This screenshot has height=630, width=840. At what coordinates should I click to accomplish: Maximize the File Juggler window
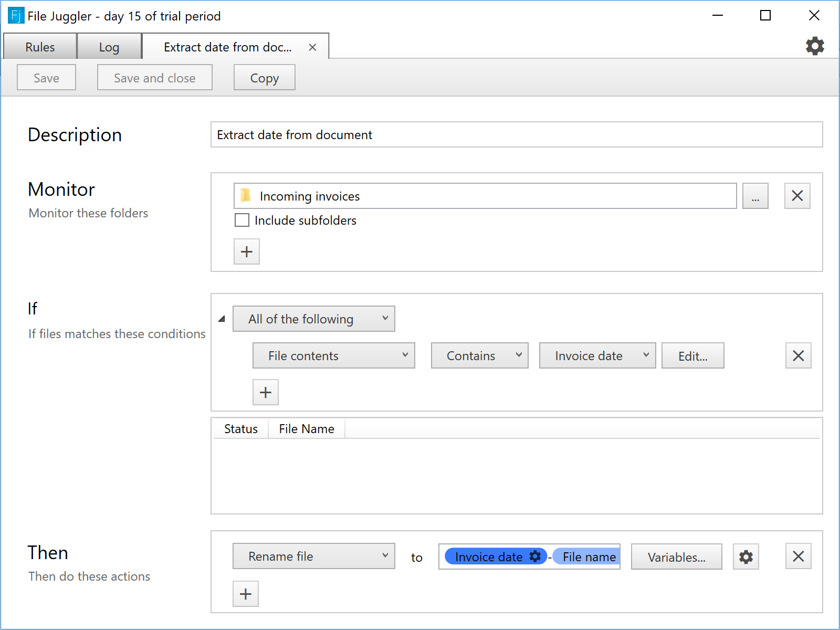coord(765,16)
